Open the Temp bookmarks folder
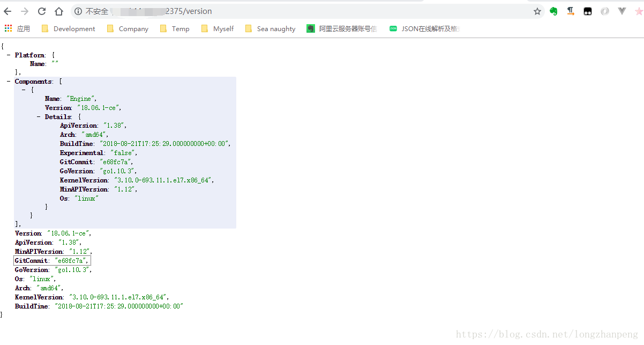The image size is (644, 345). [x=175, y=28]
